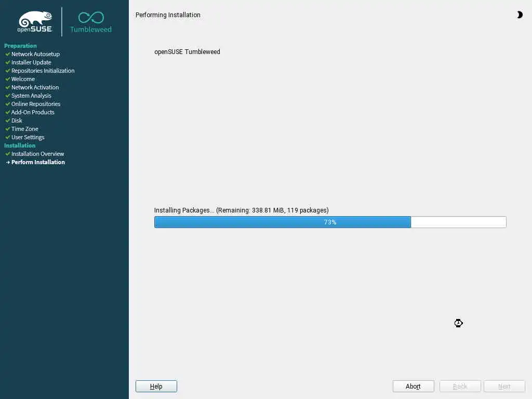Open the Help button
The height and width of the screenshot is (399, 532).
[156, 386]
